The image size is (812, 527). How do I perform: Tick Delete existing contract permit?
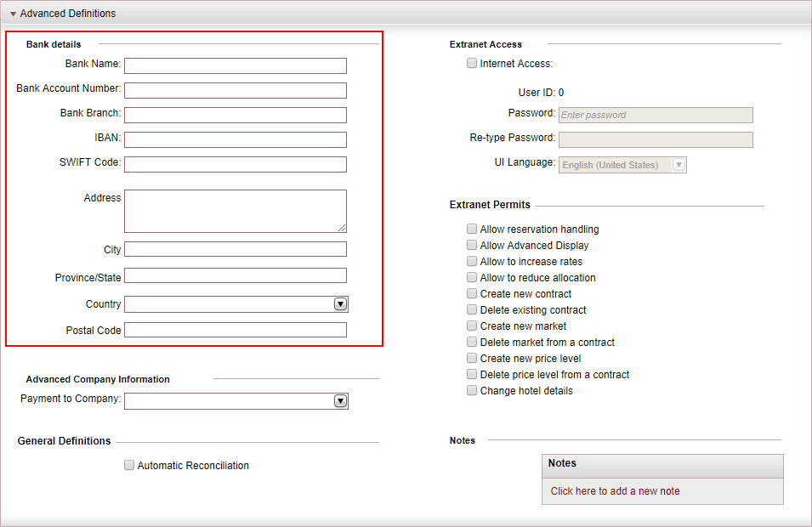472,309
